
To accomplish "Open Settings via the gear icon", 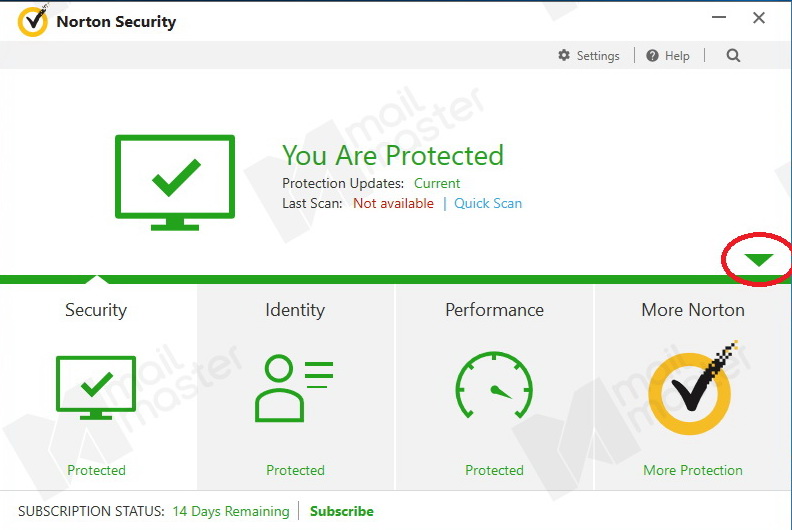I will [564, 56].
